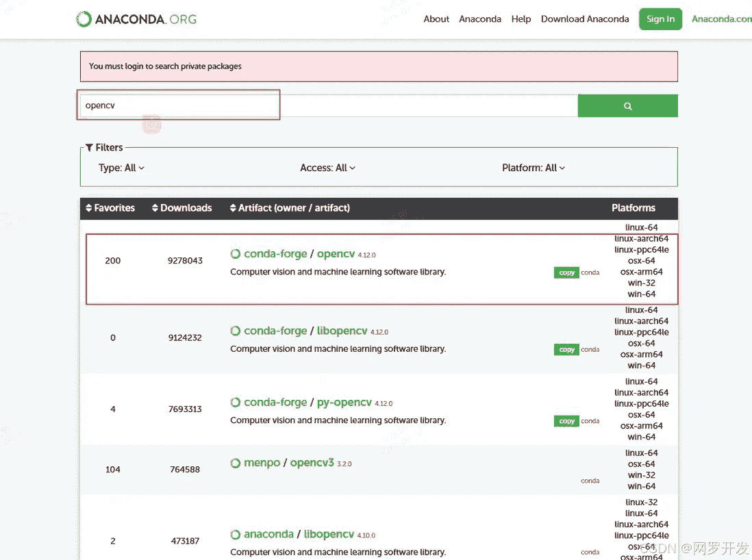This screenshot has width=752, height=560.
Task: Click win-32 platform in the opencv3 row
Action: pyautogui.click(x=641, y=475)
